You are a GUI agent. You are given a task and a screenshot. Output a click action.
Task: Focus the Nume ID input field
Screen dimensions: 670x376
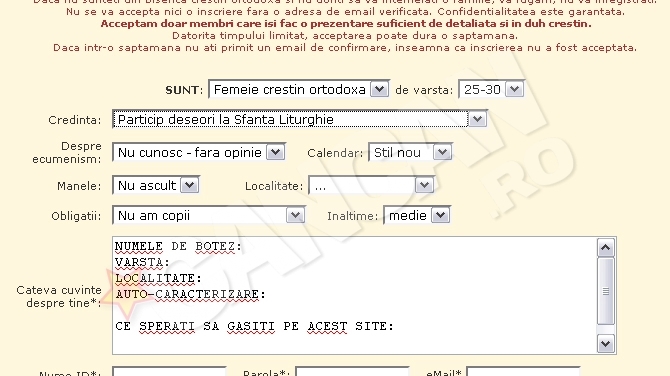[169, 371]
